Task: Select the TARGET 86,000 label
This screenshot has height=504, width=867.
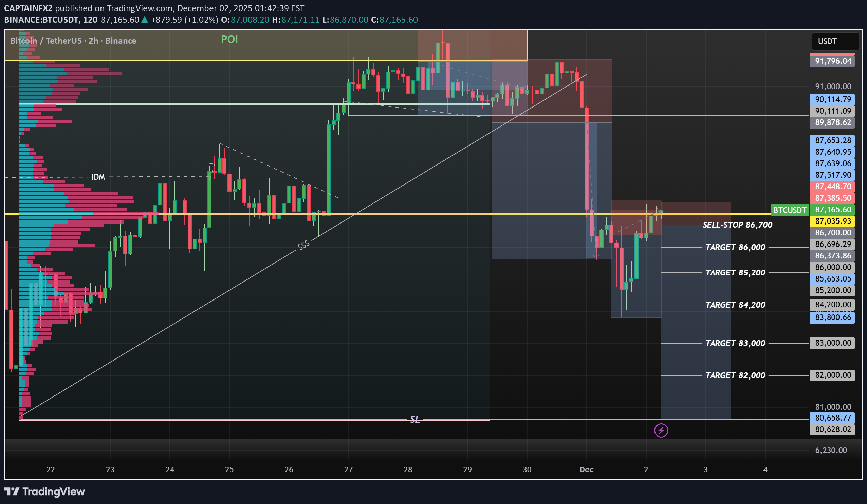Action: [x=735, y=247]
